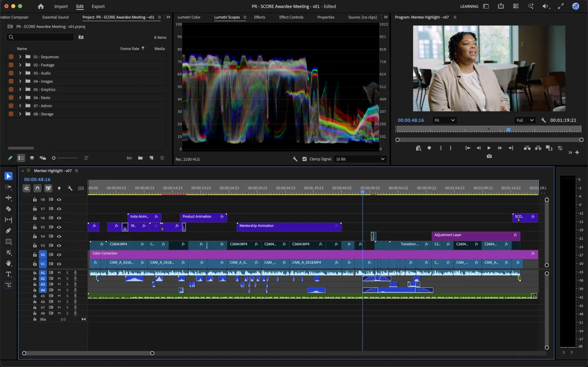The height and width of the screenshot is (367, 588).
Task: Select the Ripple Edit tool
Action: point(8,198)
